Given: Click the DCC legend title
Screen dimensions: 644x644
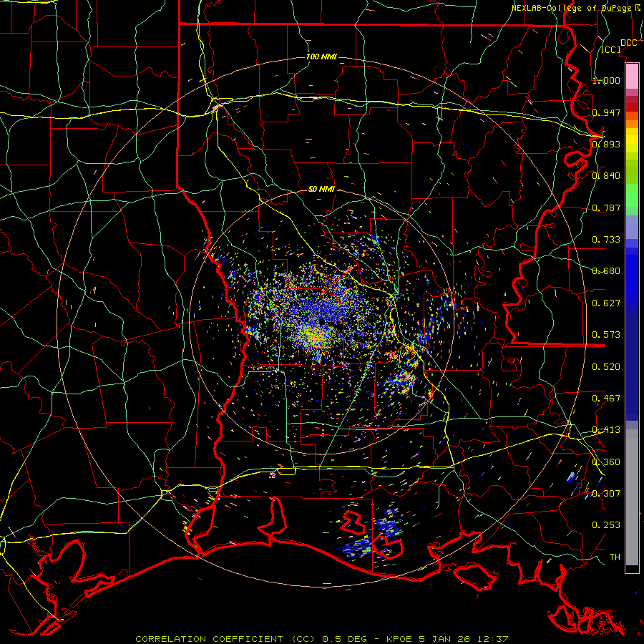Looking at the screenshot, I should (x=628, y=43).
